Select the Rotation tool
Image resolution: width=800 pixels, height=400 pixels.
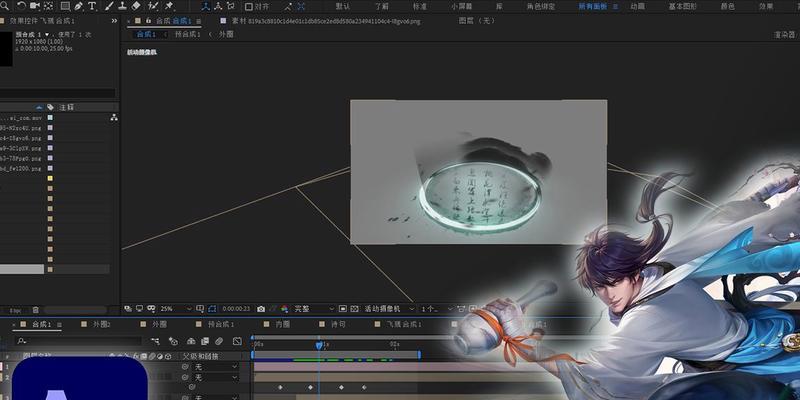click(21, 6)
